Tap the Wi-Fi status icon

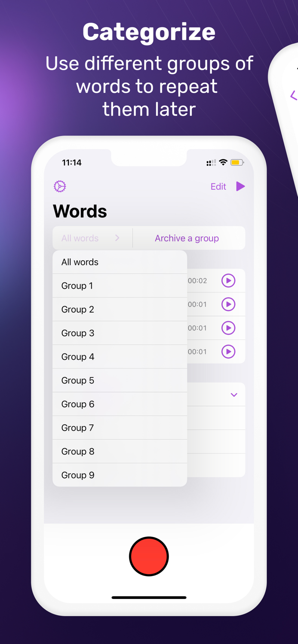pos(223,162)
